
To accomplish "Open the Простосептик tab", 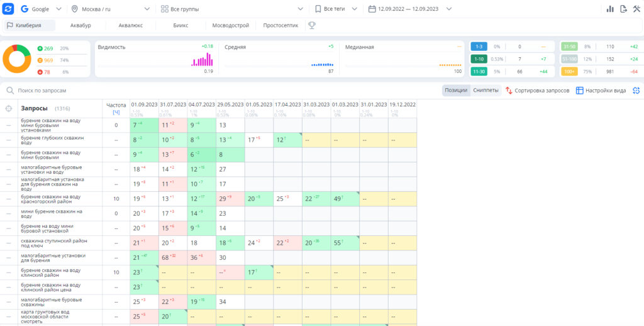I will click(280, 25).
